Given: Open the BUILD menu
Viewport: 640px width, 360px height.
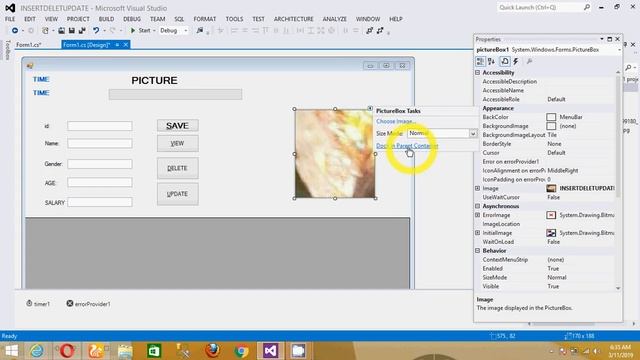Looking at the screenshot, I should [106, 19].
